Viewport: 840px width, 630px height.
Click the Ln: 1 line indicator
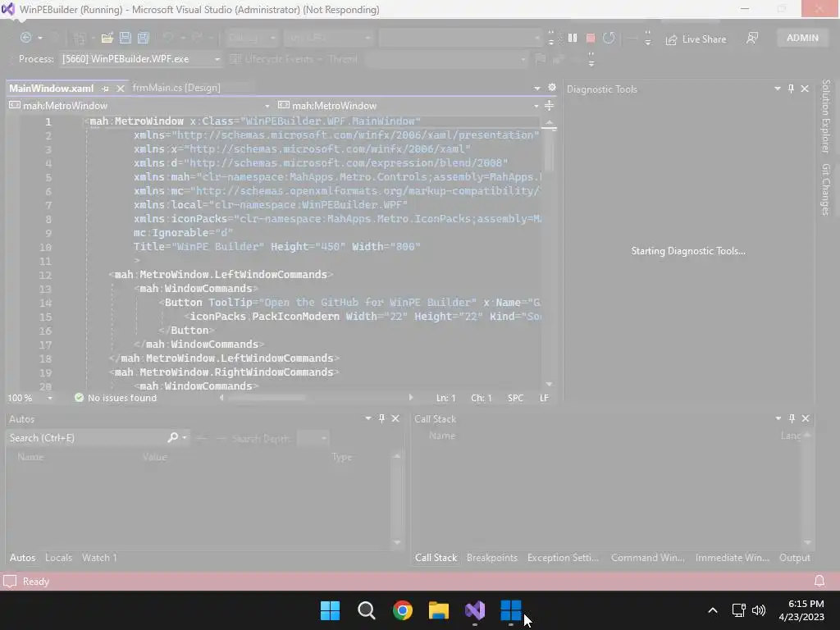445,398
